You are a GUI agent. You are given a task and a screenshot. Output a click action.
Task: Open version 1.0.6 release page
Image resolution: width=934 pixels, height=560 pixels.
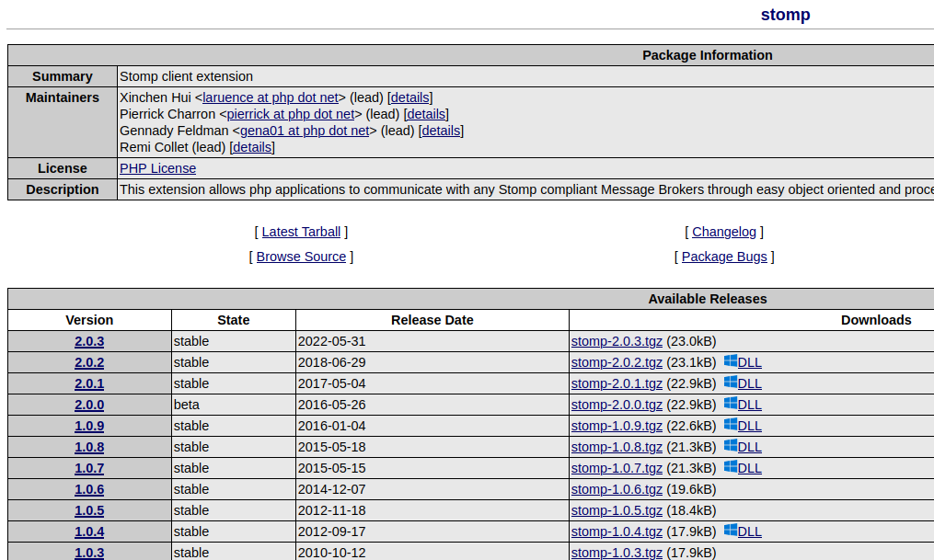tap(89, 489)
